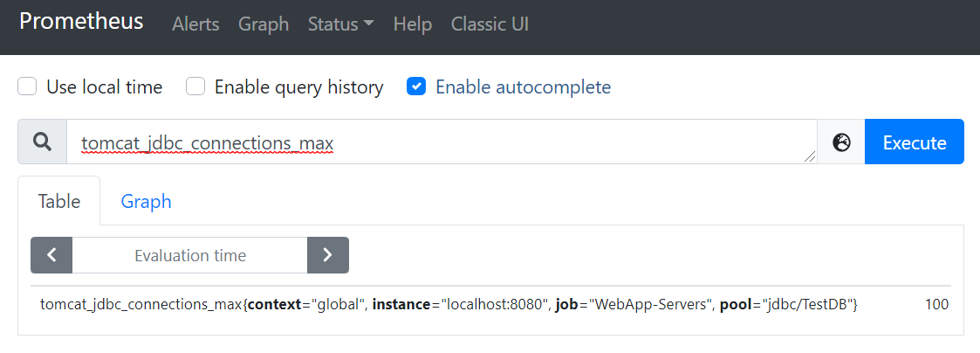Screen dimensions: 980x353
Task: Select the Table tab
Action: click(59, 202)
